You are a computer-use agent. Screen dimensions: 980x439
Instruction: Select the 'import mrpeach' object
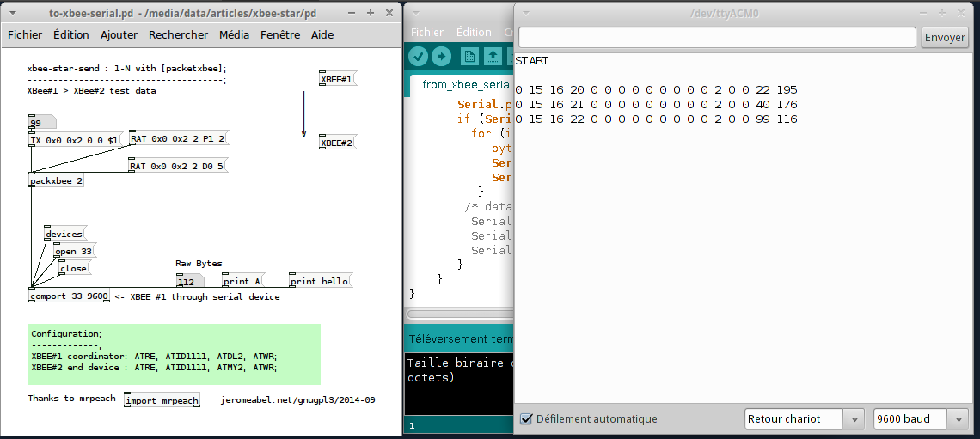point(162,400)
